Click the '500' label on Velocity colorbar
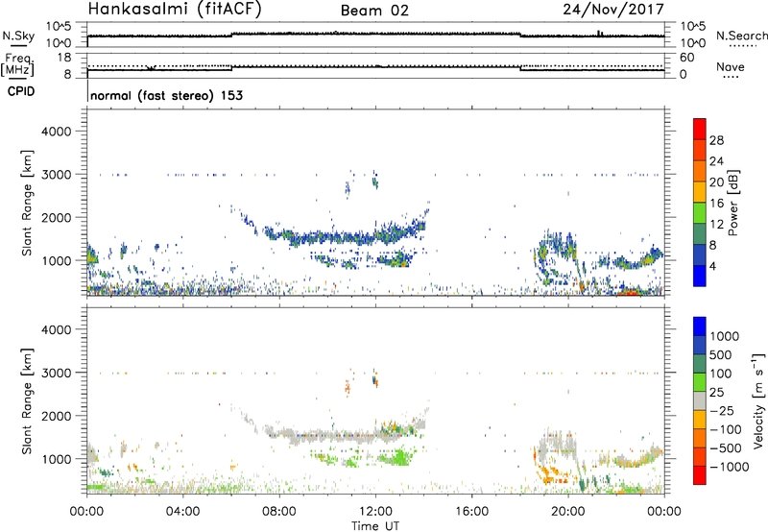 click(721, 355)
